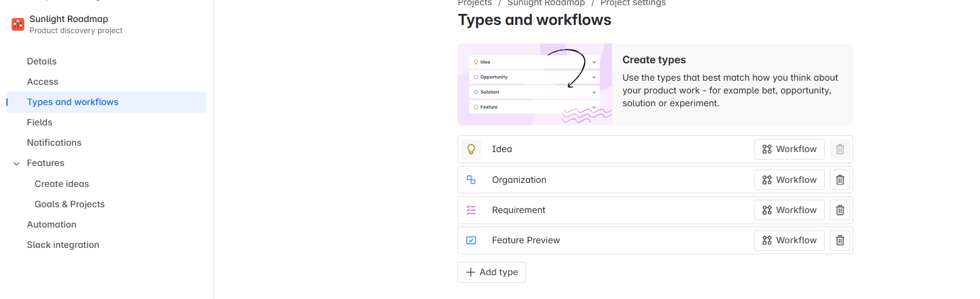The height and width of the screenshot is (299, 980).
Task: Click the Project settings breadcrumb link
Action: 633,3
